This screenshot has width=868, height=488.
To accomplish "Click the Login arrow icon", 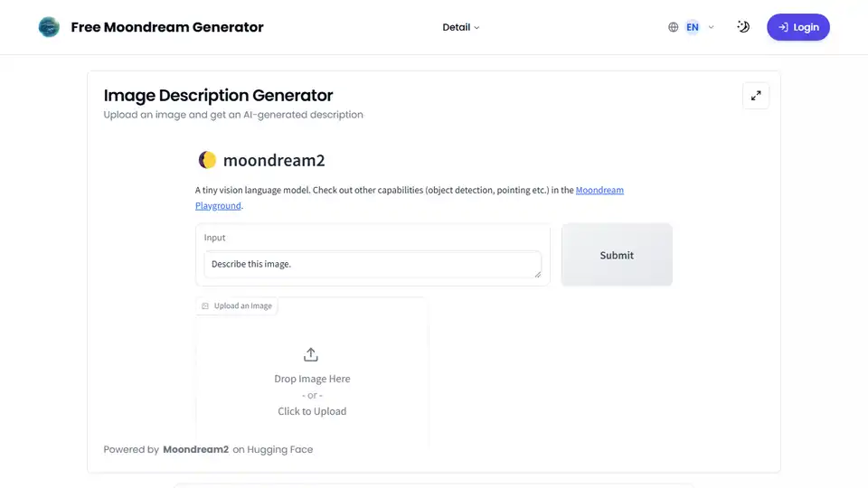I will pos(783,27).
